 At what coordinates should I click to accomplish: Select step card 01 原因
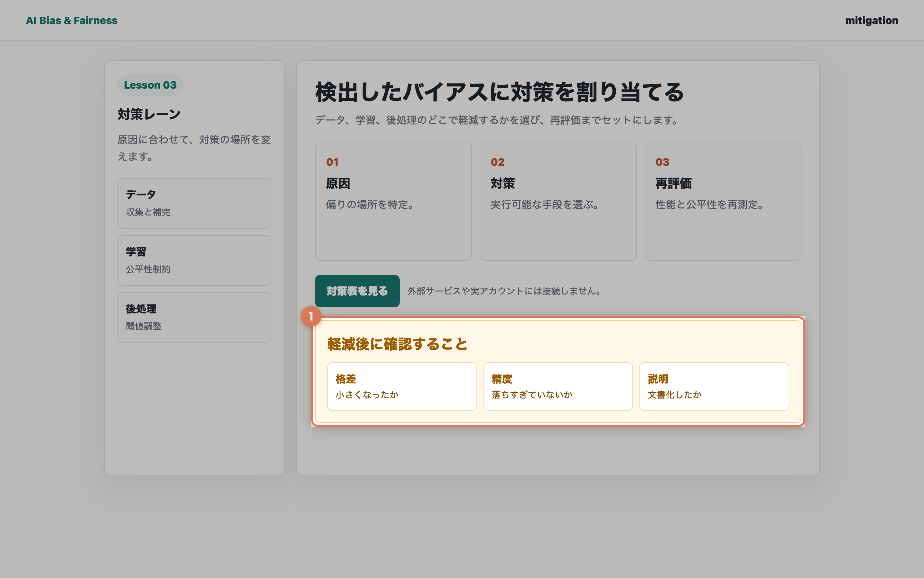(x=393, y=202)
